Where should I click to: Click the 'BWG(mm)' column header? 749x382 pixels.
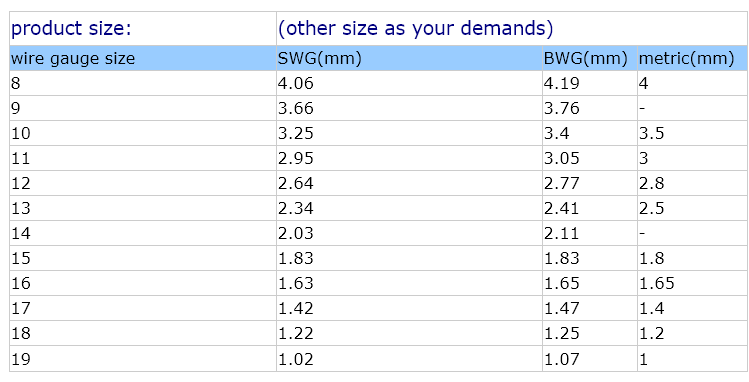coord(590,59)
